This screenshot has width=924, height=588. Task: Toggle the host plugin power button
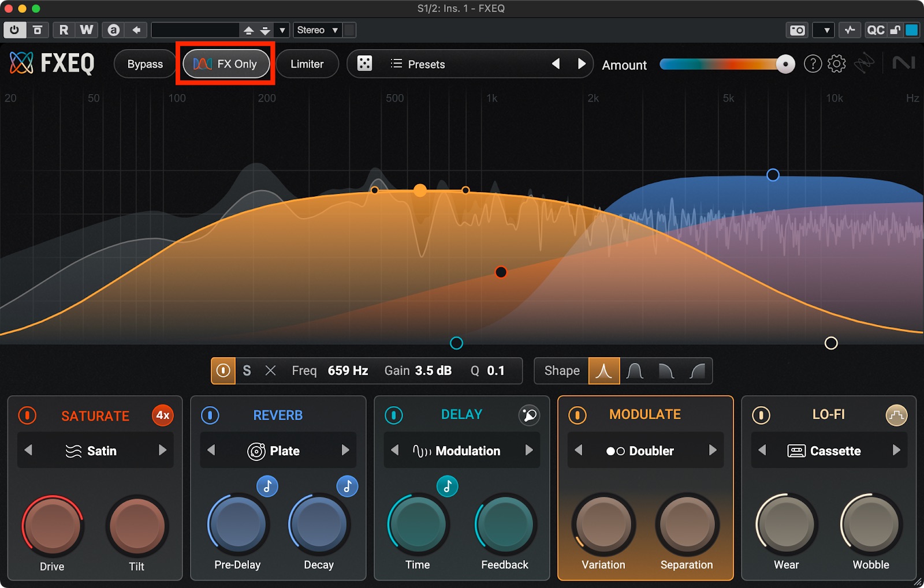14,30
